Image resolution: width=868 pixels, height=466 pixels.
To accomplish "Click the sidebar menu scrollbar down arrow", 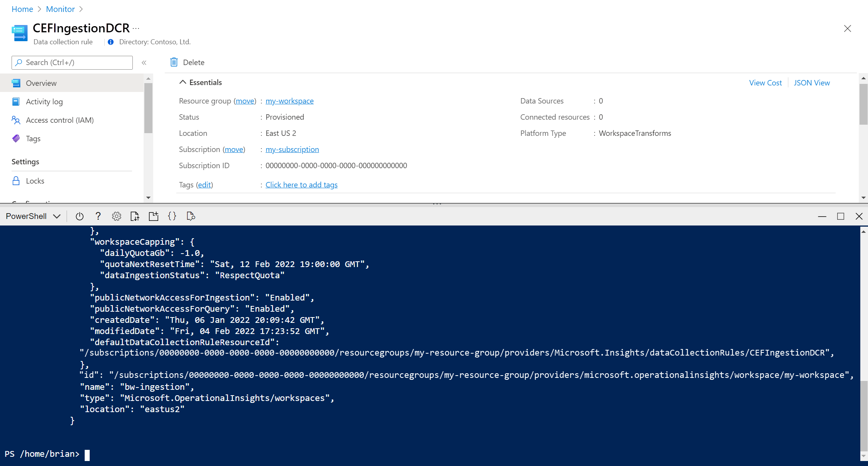I will (x=148, y=198).
